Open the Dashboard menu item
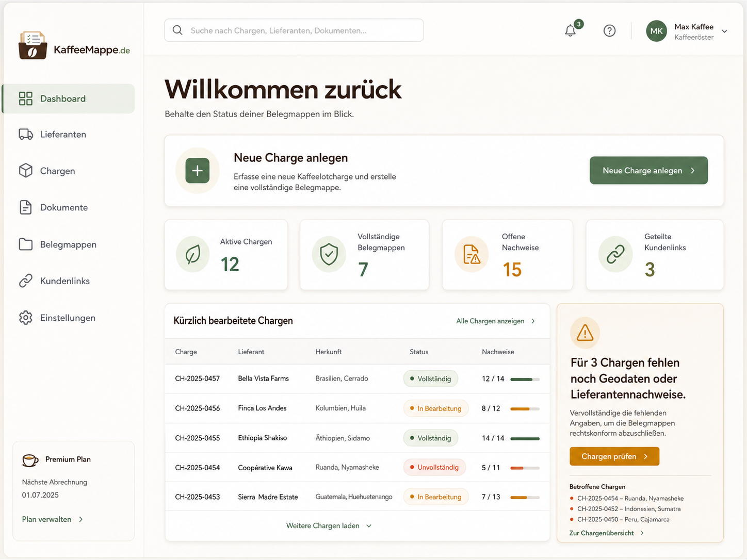The height and width of the screenshot is (560, 747). (69, 98)
